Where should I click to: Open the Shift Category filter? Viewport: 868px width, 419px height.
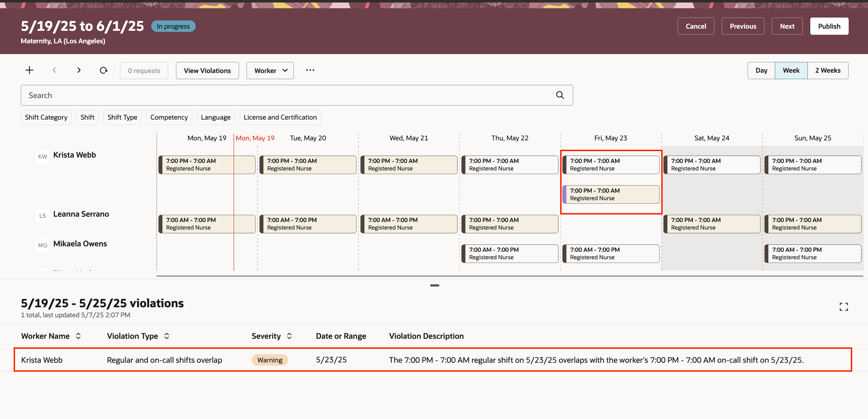tap(46, 117)
